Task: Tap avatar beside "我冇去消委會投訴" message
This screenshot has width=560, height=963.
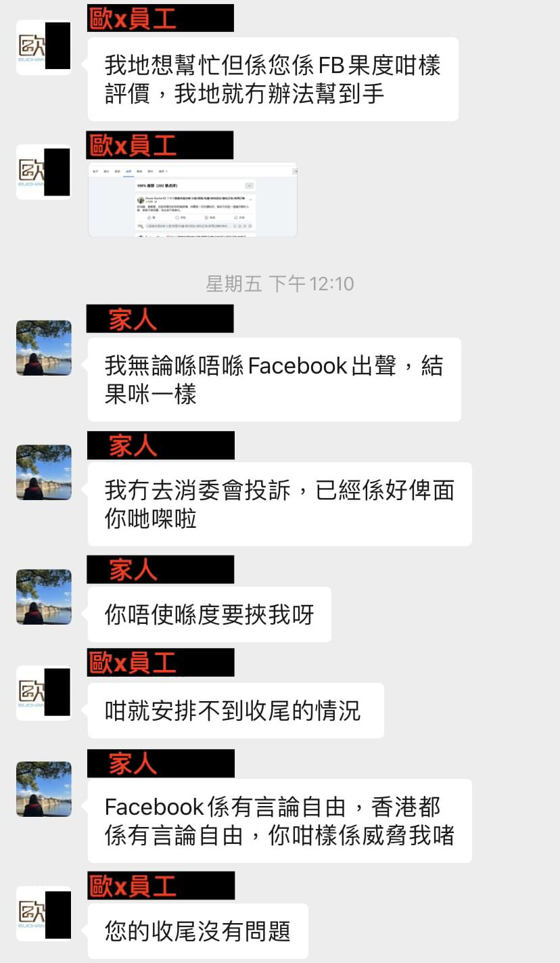Action: (44, 472)
